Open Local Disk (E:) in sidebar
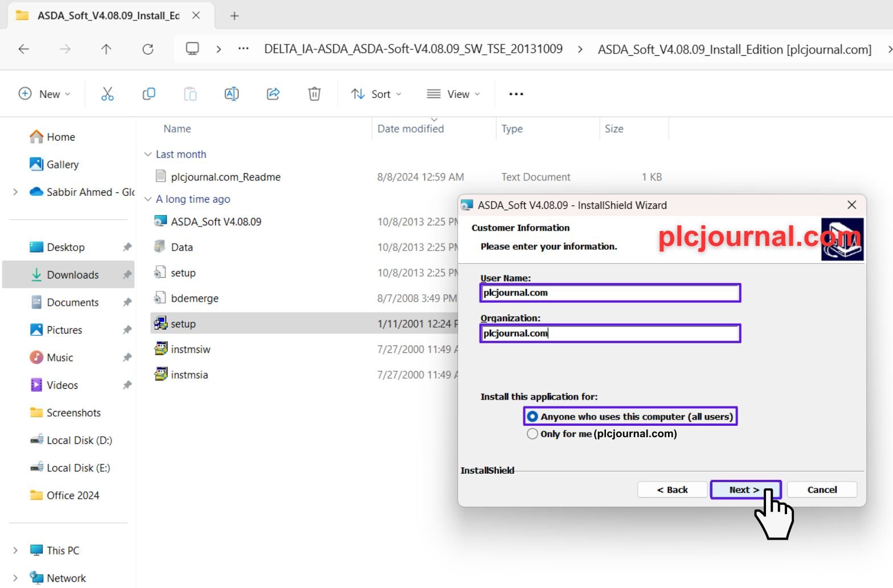 tap(70, 468)
